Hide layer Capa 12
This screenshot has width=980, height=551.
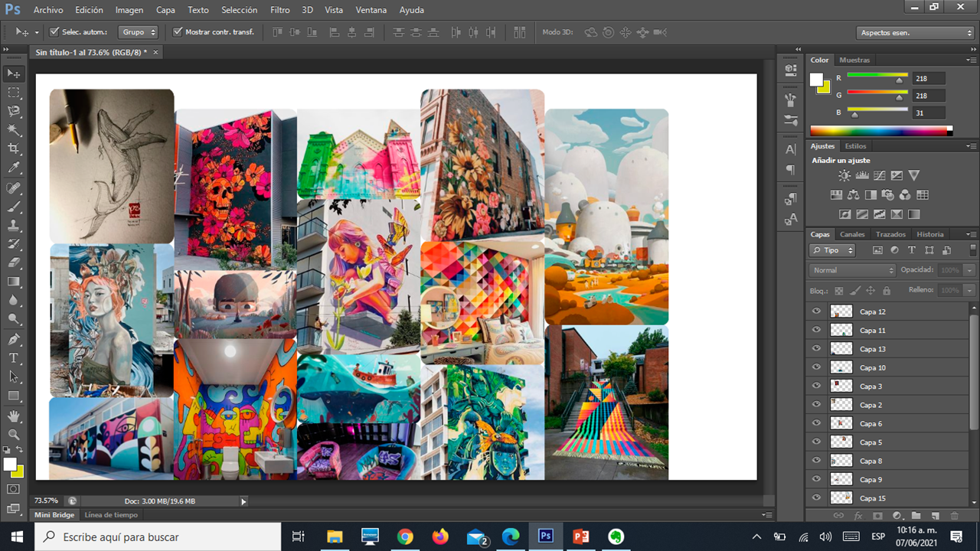pyautogui.click(x=816, y=311)
